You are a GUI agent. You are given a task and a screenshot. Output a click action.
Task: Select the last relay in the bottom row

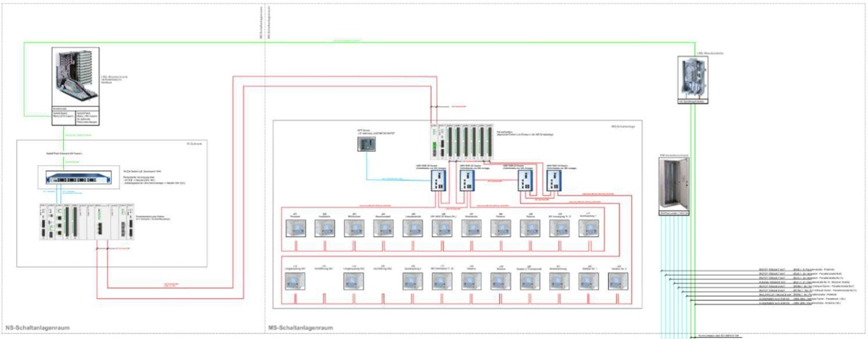coord(618,281)
